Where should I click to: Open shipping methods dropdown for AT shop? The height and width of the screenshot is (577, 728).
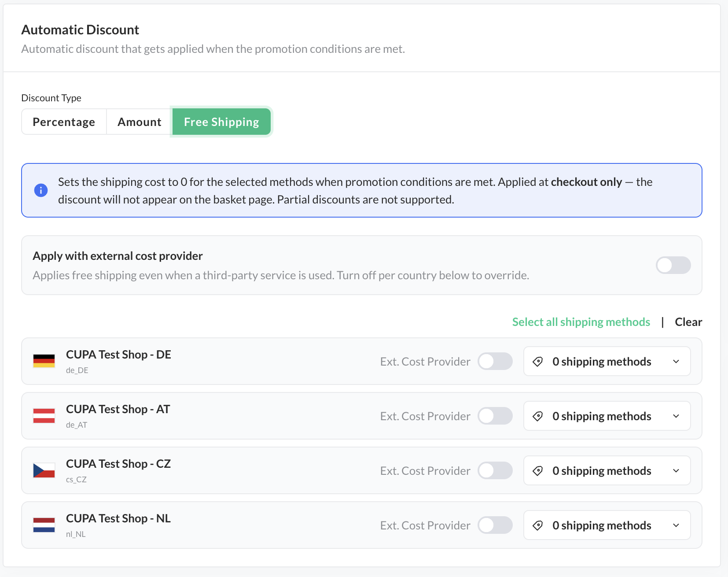click(x=607, y=416)
